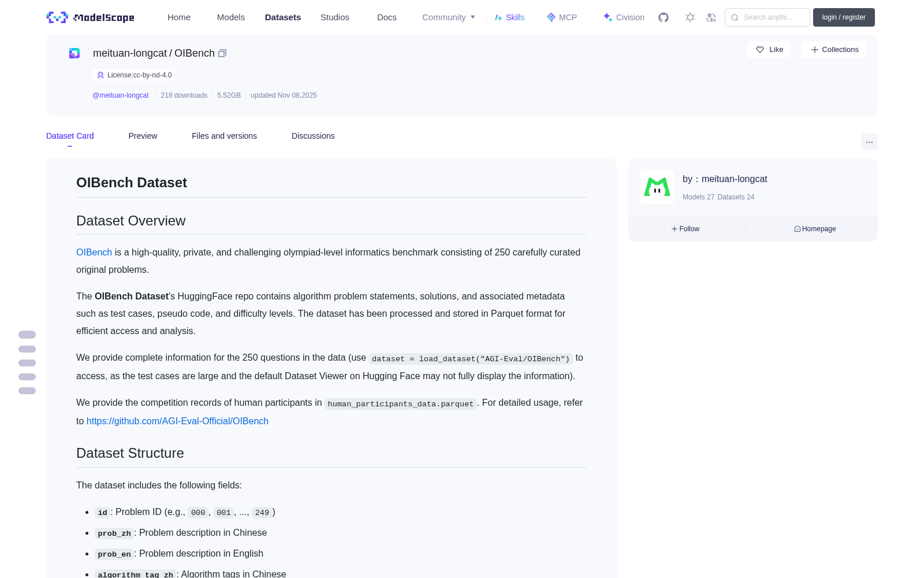Image resolution: width=924 pixels, height=578 pixels.
Task: Expand the Community dropdown menu
Action: (449, 17)
